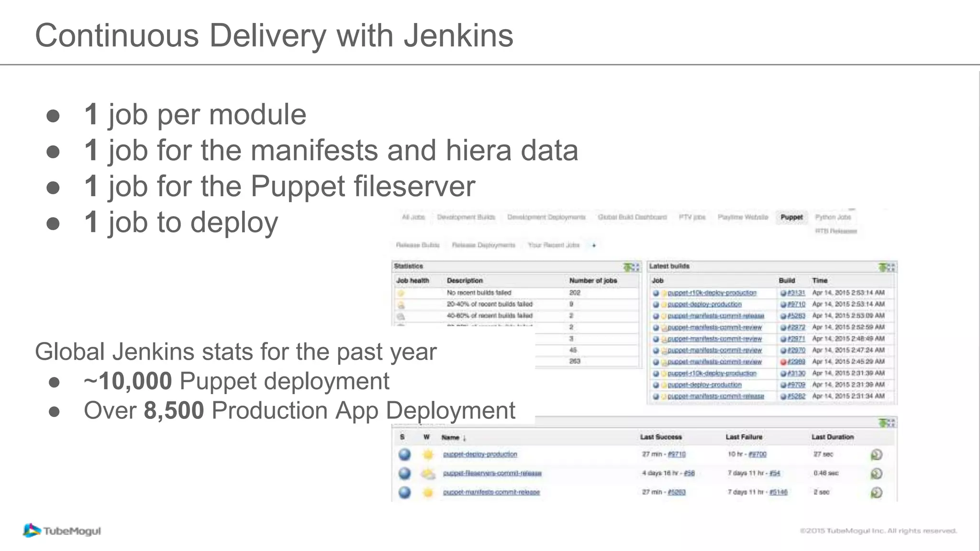This screenshot has width=980, height=551.
Task: Collapse the Latest builds portlet with green arrow
Action: coord(883,267)
